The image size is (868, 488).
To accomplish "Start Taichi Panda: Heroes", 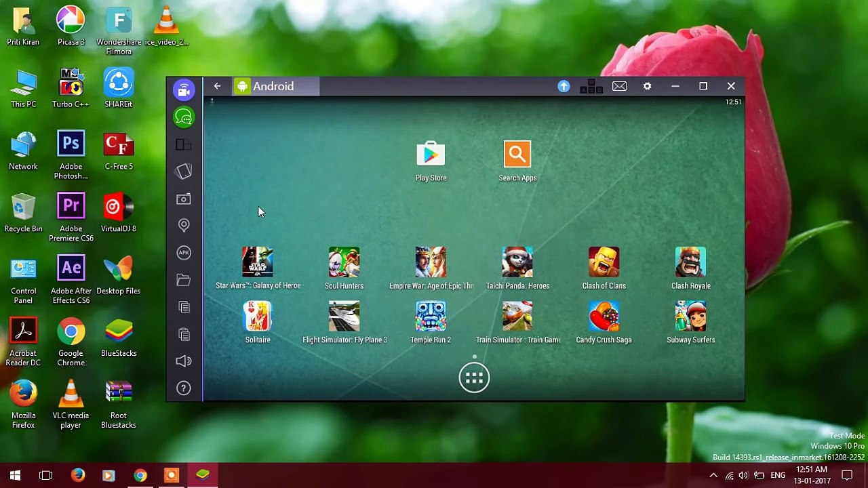I will 517,268.
